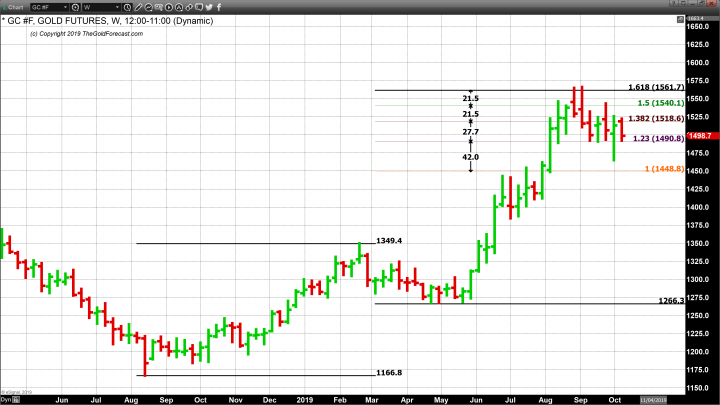720x405 pixels.
Task: Click the Chart menu label
Action: click(x=14, y=7)
